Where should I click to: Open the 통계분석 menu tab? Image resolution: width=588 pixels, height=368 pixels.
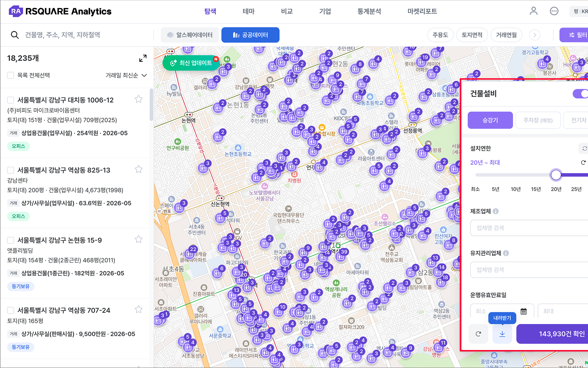point(369,11)
